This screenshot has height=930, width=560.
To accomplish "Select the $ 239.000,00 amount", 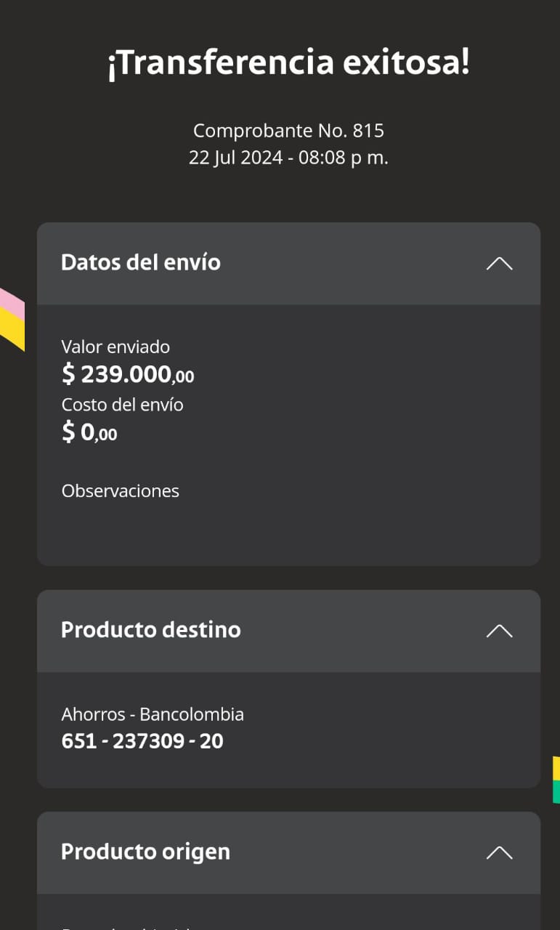I will (128, 374).
